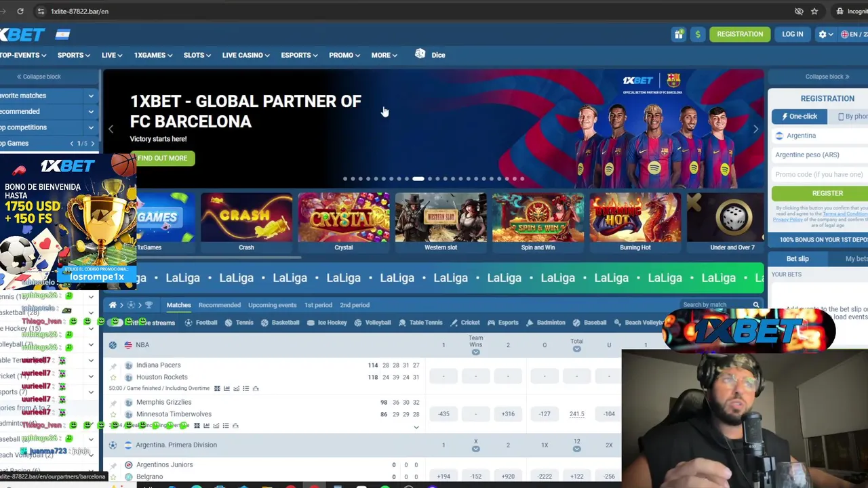Open MORE dropdown menu

click(x=384, y=55)
